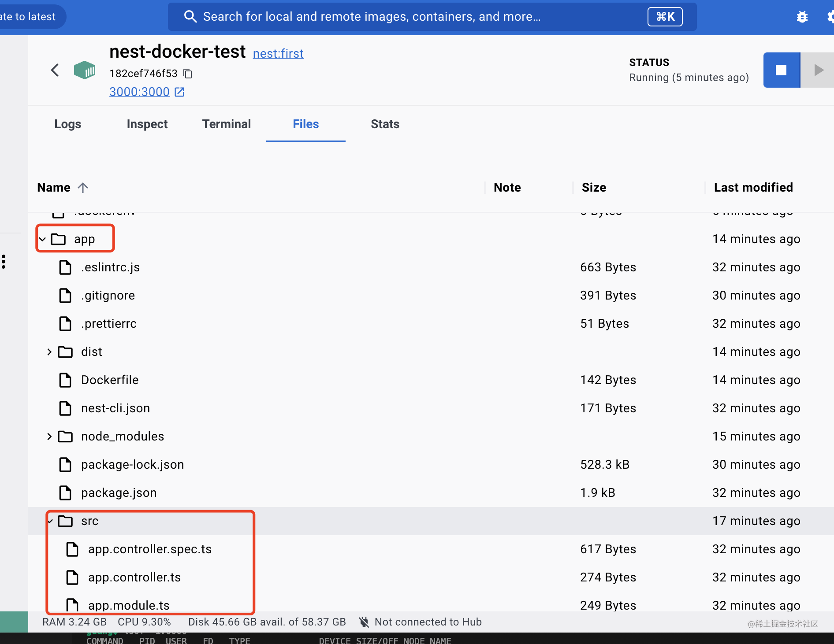Image resolution: width=834 pixels, height=644 pixels.
Task: Click the Not connected to Hub icon
Action: pos(364,622)
